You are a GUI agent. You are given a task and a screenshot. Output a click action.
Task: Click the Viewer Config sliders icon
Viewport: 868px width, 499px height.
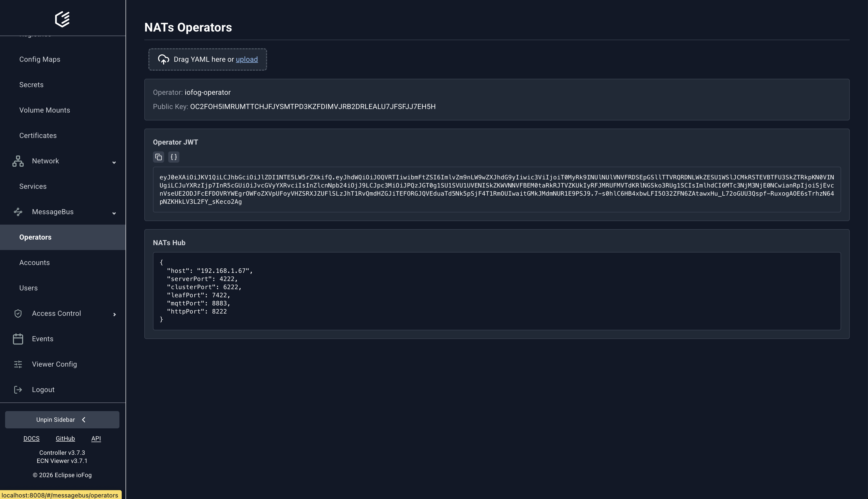[18, 364]
